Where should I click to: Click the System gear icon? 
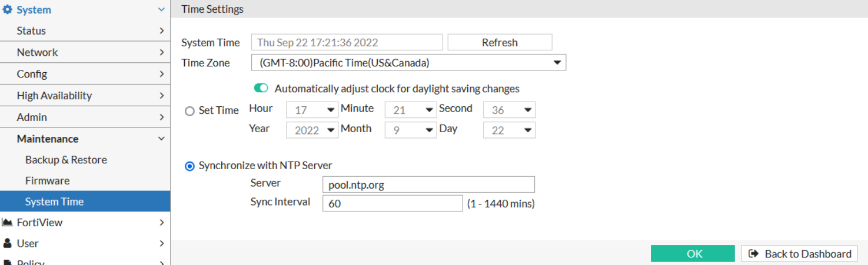point(8,10)
